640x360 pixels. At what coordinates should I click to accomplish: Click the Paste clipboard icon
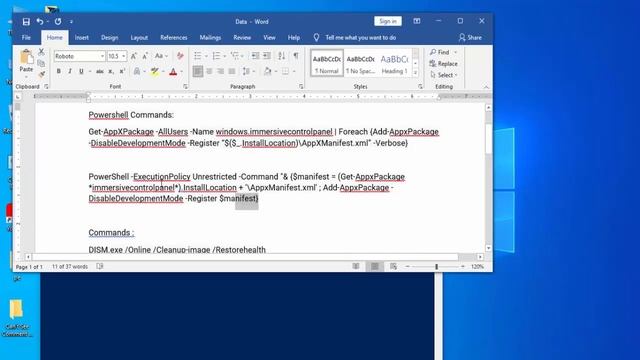[26, 57]
